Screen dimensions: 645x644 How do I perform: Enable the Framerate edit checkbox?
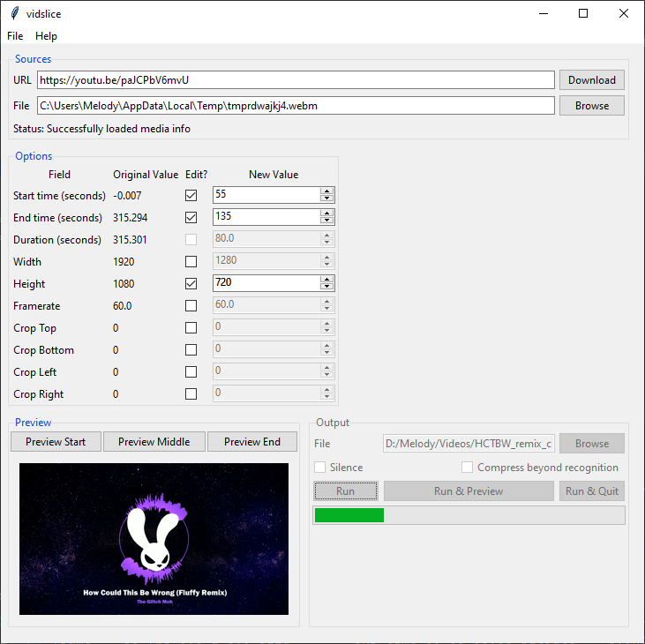click(191, 306)
